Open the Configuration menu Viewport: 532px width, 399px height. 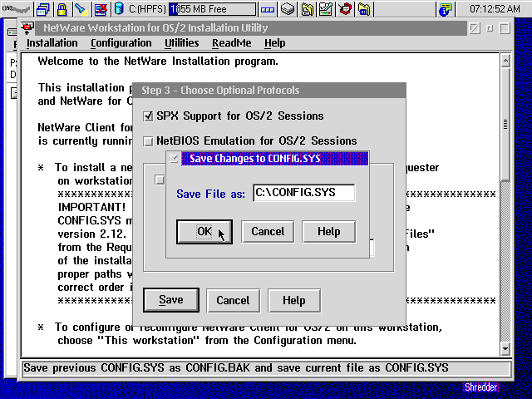(x=121, y=43)
